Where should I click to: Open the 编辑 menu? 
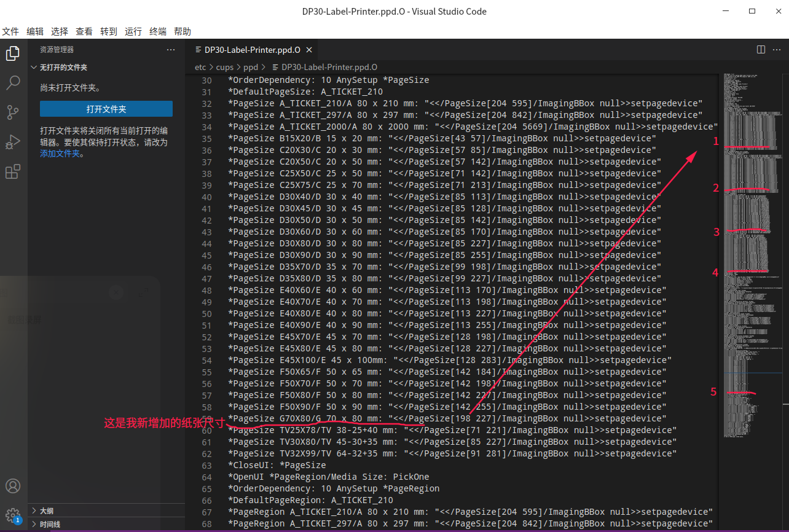click(x=35, y=31)
